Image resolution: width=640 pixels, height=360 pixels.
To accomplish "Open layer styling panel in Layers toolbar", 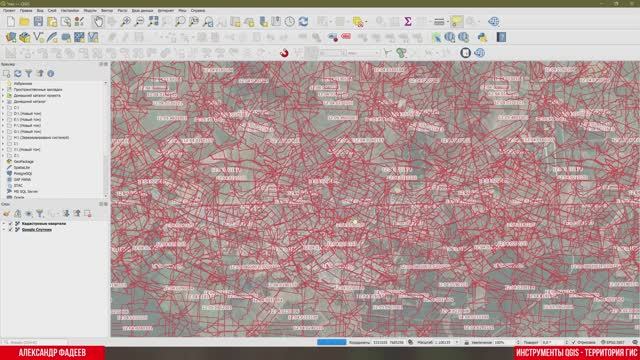I will [6, 213].
